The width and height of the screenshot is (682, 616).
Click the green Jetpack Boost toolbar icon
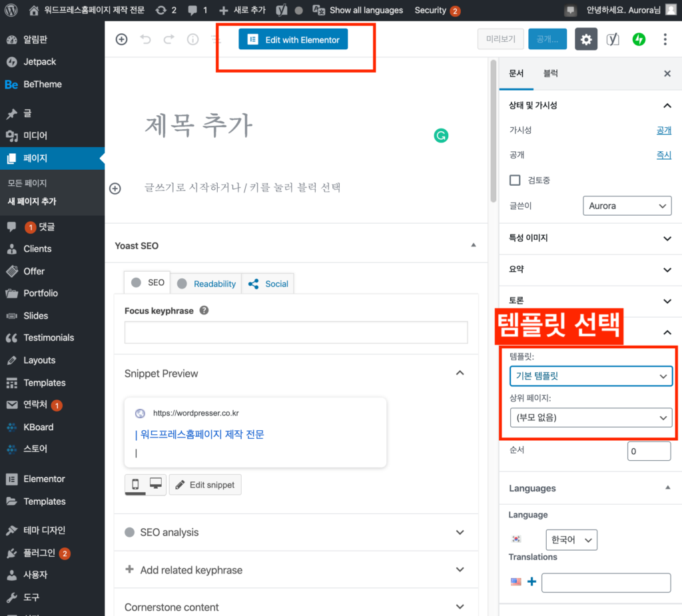(x=639, y=39)
